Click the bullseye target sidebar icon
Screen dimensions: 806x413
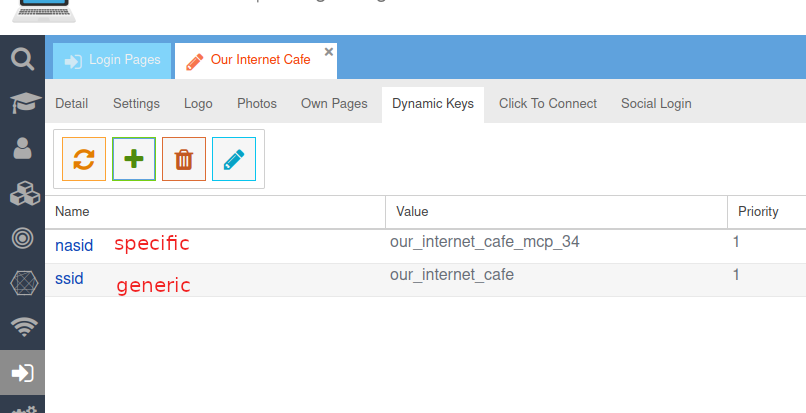point(22,238)
